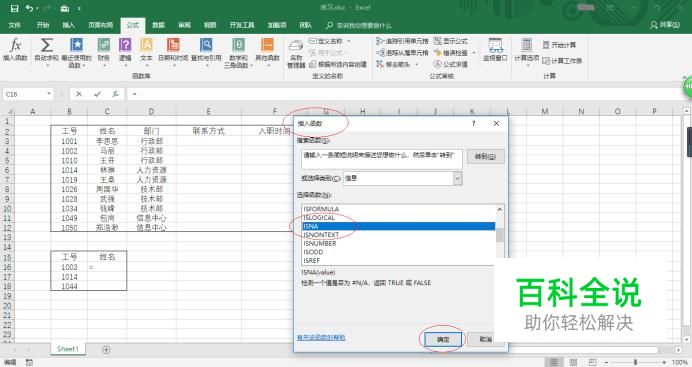
Task: Click the 100% zoom level indicator
Action: click(x=680, y=363)
